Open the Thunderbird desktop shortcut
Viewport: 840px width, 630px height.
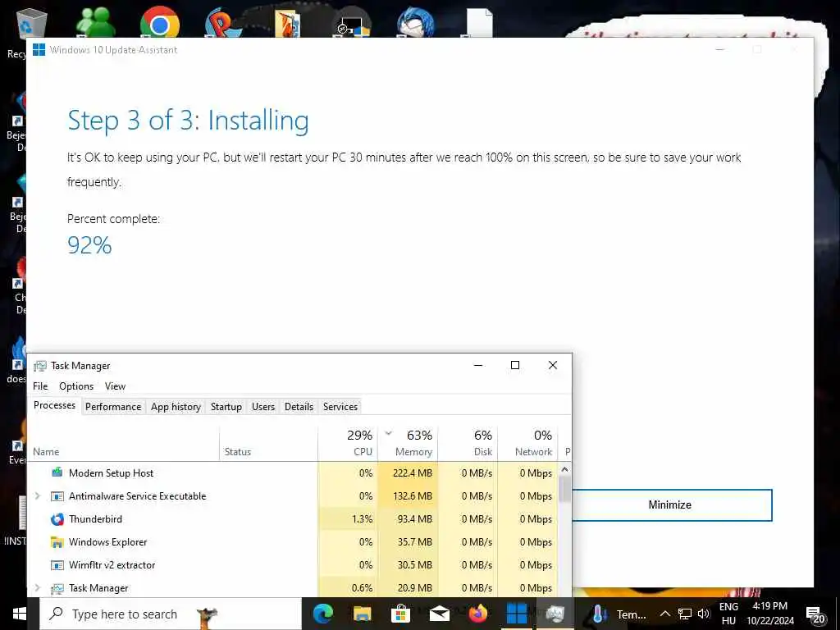point(415,22)
